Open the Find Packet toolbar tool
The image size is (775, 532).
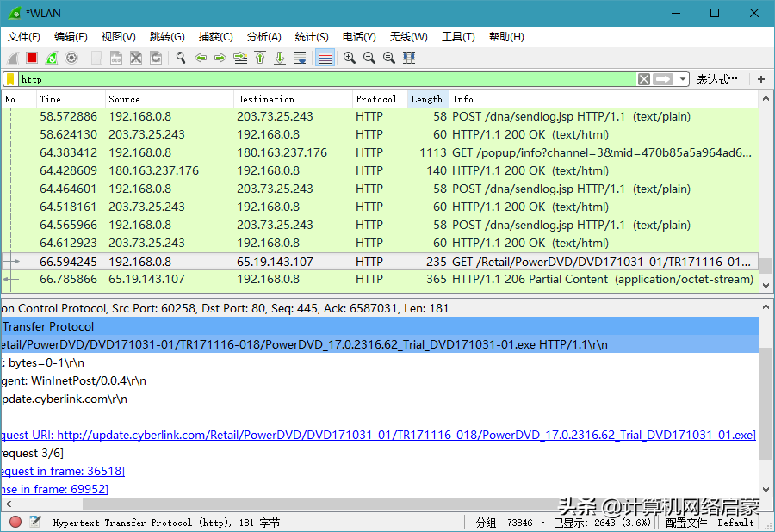180,58
